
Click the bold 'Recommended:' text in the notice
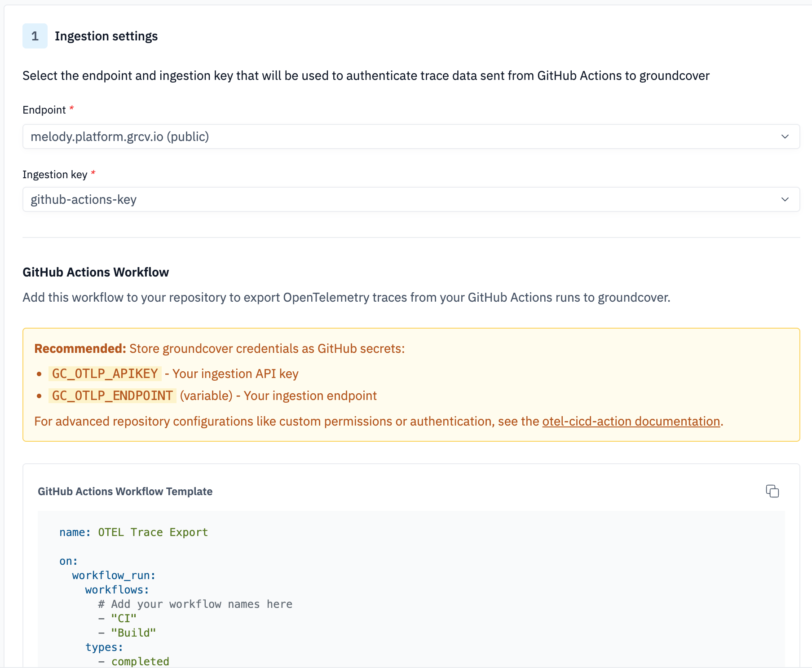click(80, 348)
